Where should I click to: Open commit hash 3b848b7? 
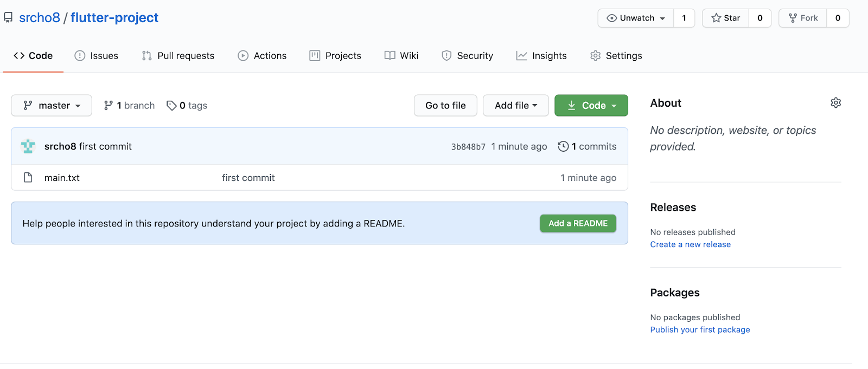[x=468, y=146]
